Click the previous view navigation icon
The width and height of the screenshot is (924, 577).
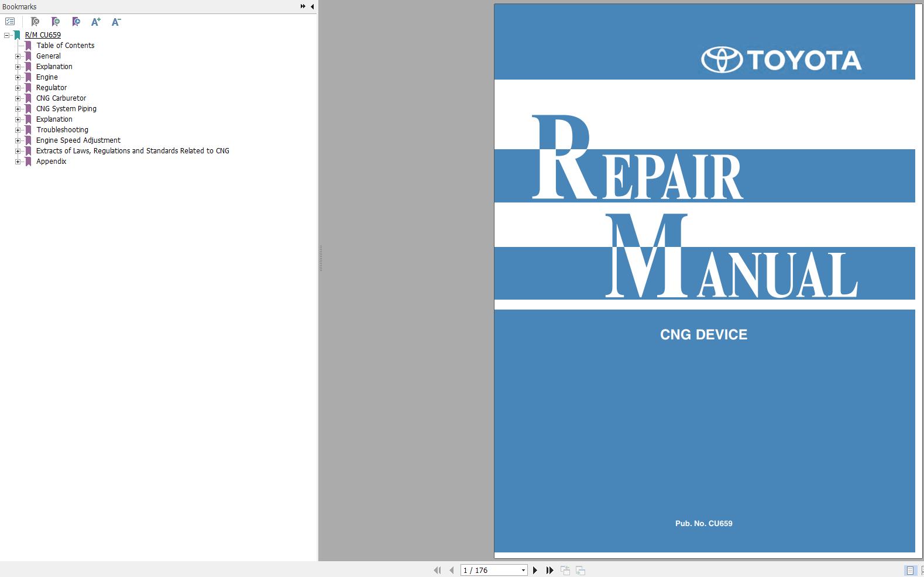click(565, 570)
